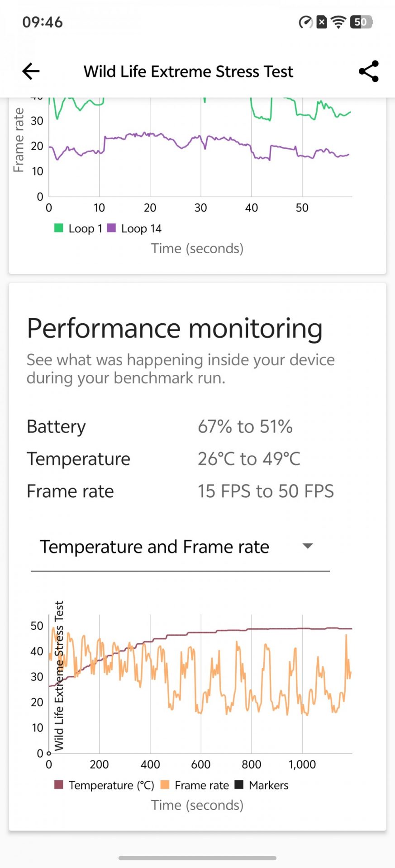Tap the Temperature 26°C to 49°C value
This screenshot has width=395, height=868.
pos(249,459)
